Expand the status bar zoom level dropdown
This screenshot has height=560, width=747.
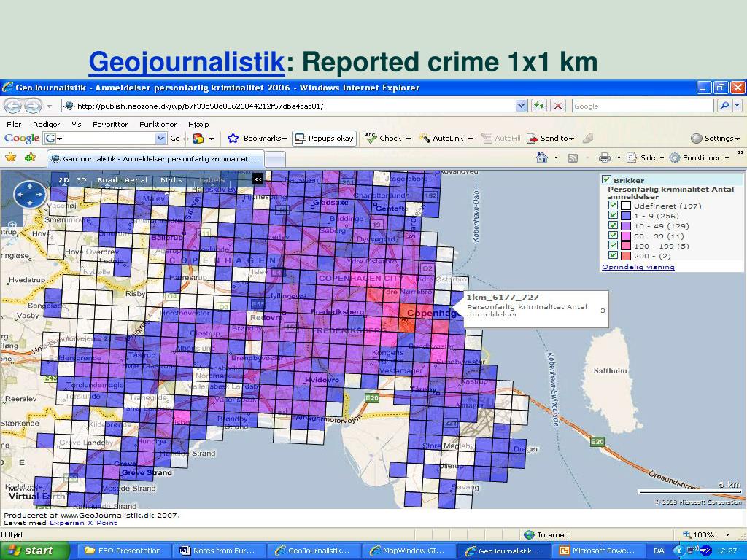point(727,534)
